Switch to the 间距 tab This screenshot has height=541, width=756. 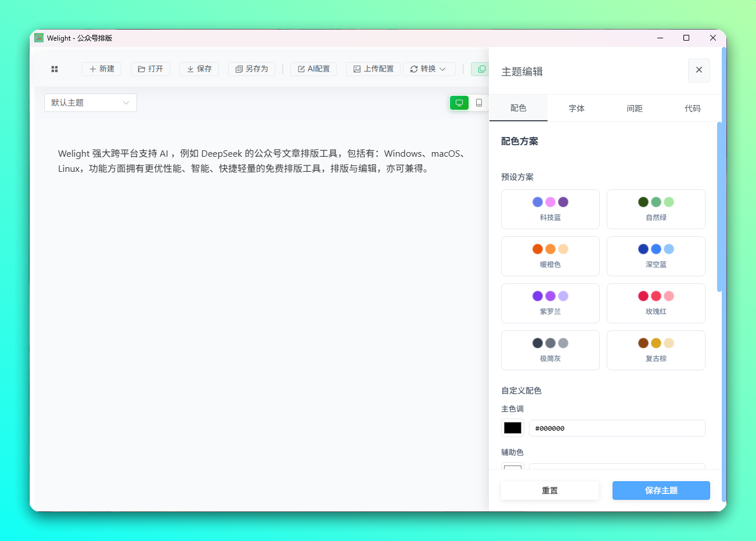click(x=635, y=109)
